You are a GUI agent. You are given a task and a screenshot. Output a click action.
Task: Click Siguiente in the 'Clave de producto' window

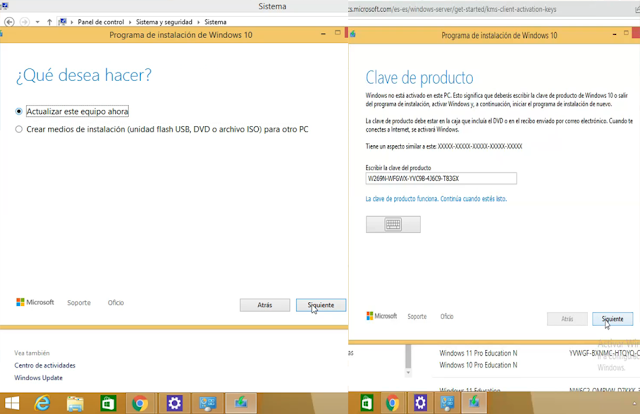click(613, 319)
